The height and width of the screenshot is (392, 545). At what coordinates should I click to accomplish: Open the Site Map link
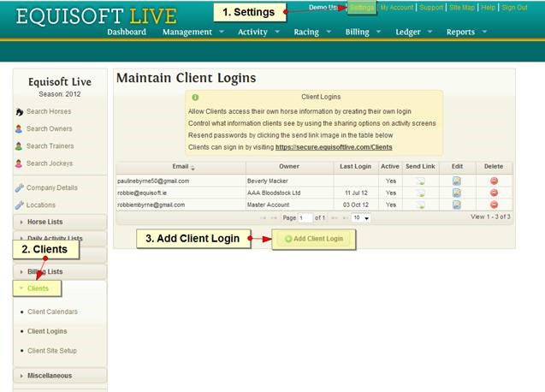coord(462,8)
